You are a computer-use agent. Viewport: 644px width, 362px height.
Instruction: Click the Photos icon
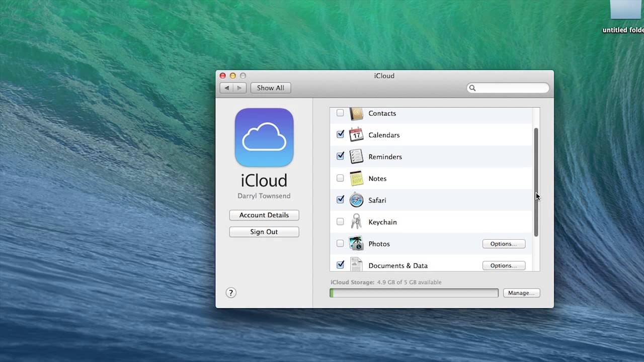pos(356,244)
